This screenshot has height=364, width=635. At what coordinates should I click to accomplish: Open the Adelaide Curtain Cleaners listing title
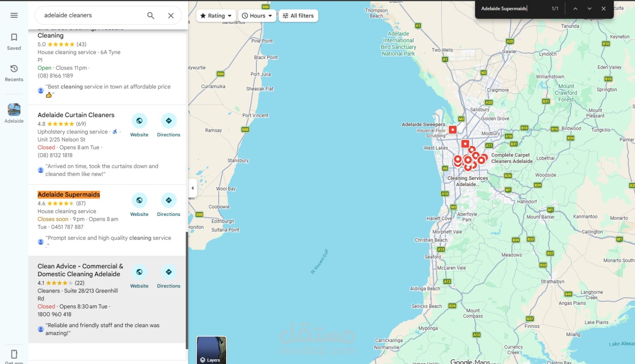(x=76, y=115)
